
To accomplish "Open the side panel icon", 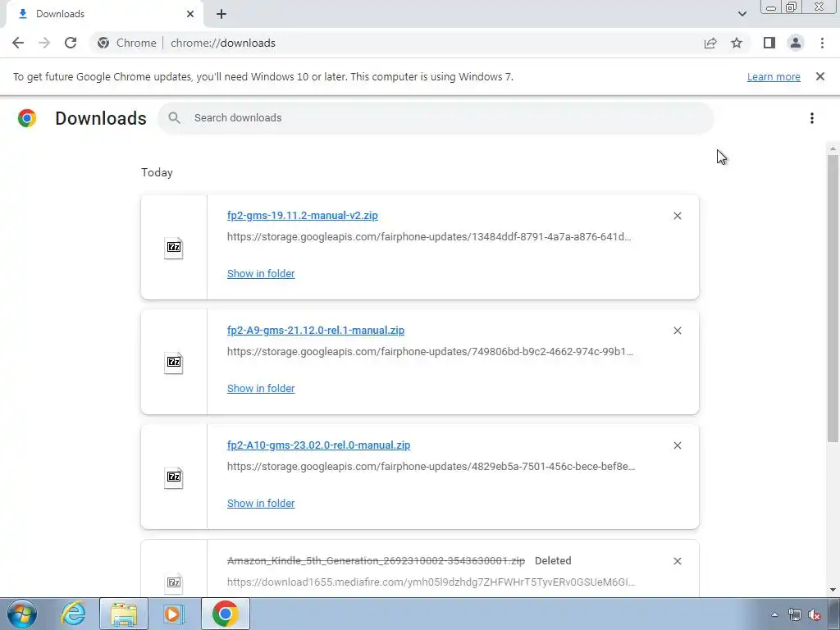I will 769,43.
